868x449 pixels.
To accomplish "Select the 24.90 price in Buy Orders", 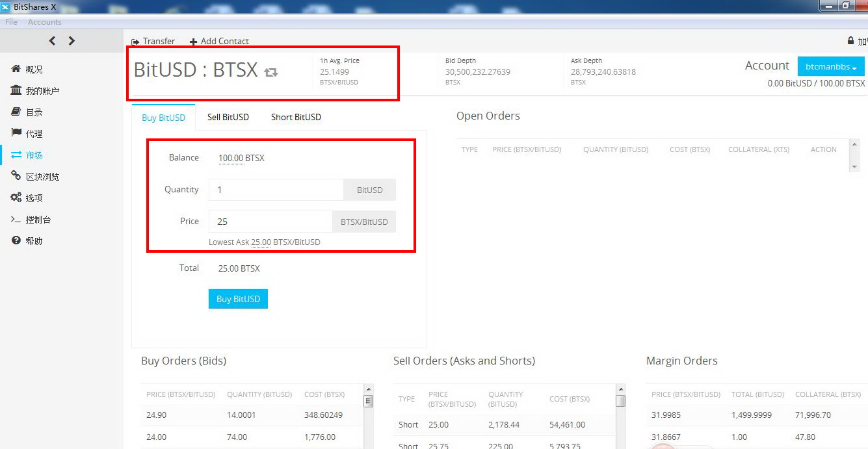I will pyautogui.click(x=157, y=415).
